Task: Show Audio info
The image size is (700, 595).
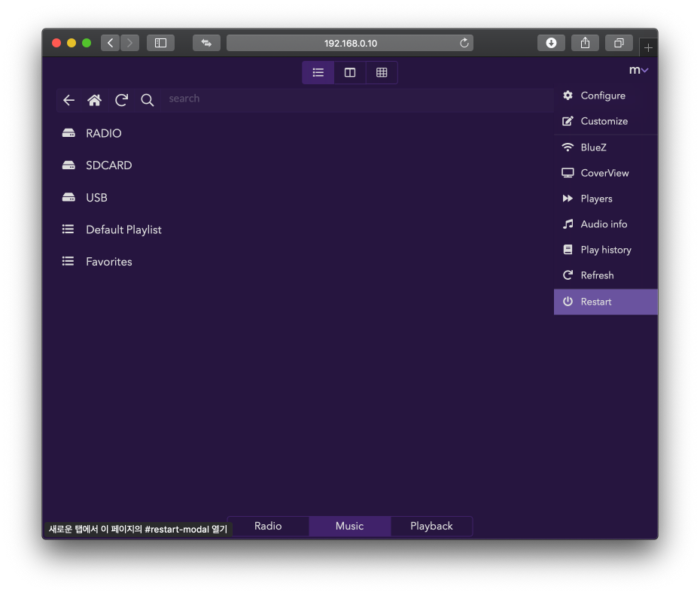Action: [x=606, y=224]
